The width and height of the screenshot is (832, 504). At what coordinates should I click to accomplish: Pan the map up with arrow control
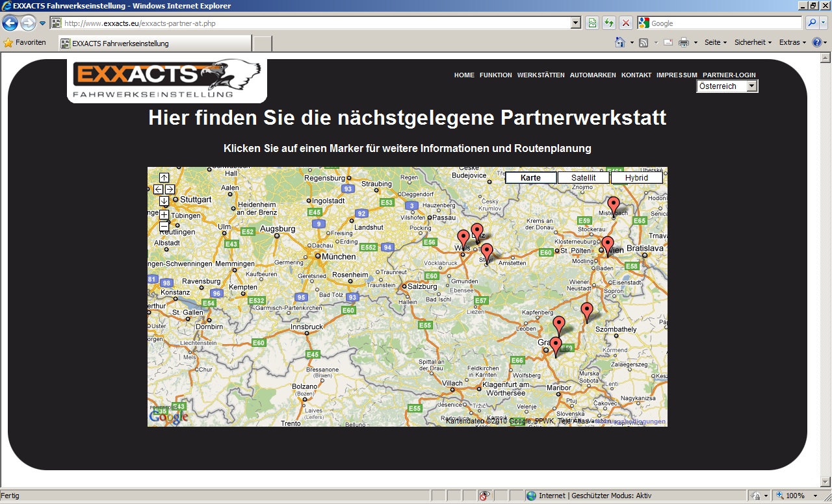(164, 178)
